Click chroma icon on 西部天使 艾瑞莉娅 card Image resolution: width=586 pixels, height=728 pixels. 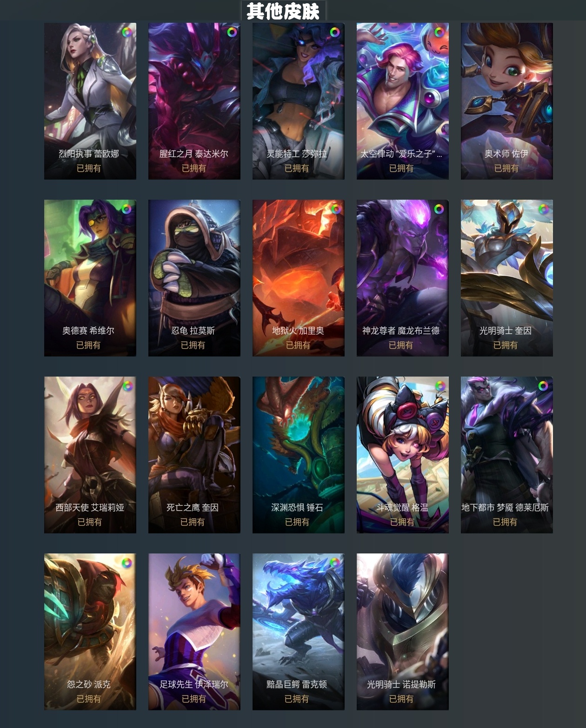tap(127, 386)
